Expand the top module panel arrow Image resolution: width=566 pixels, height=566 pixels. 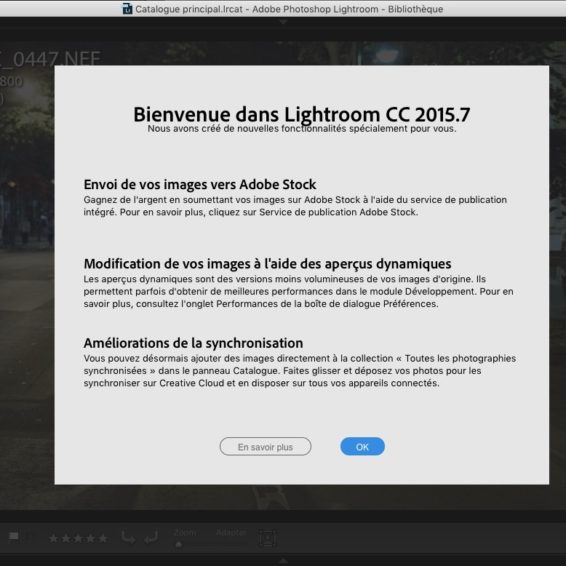pyautogui.click(x=283, y=22)
